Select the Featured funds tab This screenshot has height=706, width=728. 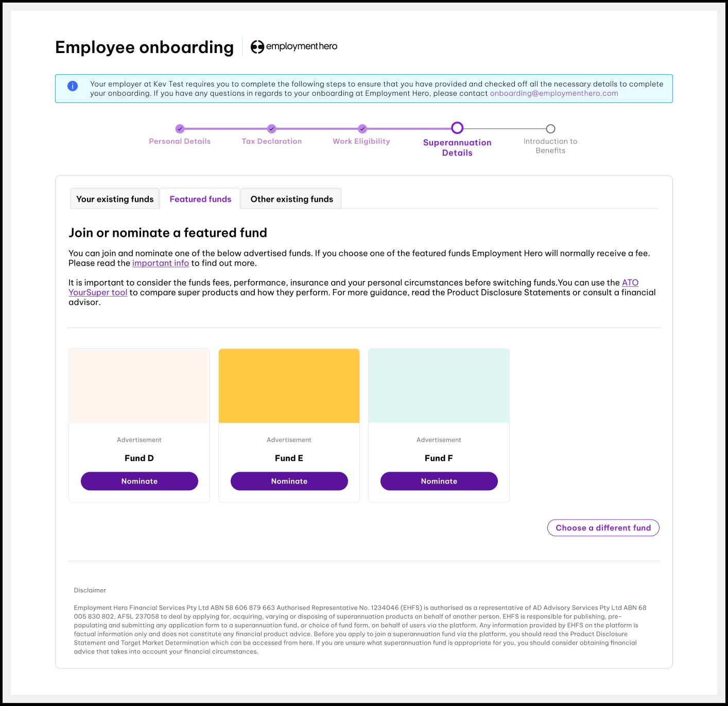(x=200, y=199)
